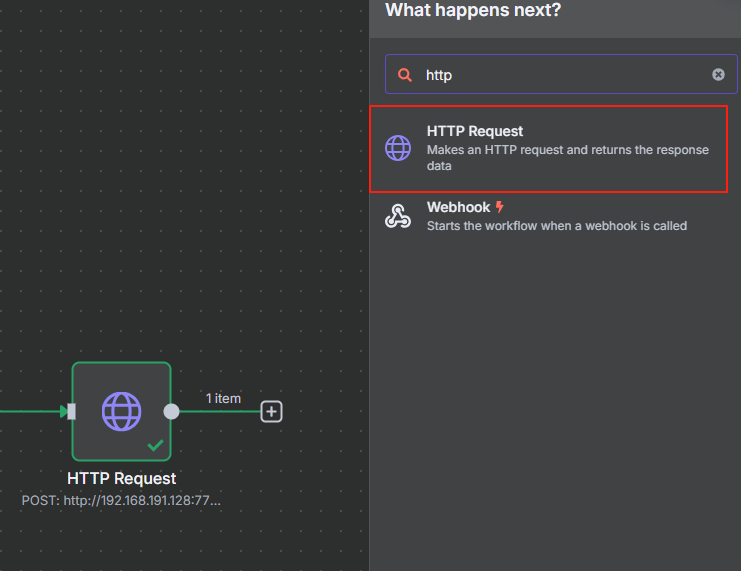Select the Webhook result title
Viewport: 741px width, 571px height.
(458, 207)
